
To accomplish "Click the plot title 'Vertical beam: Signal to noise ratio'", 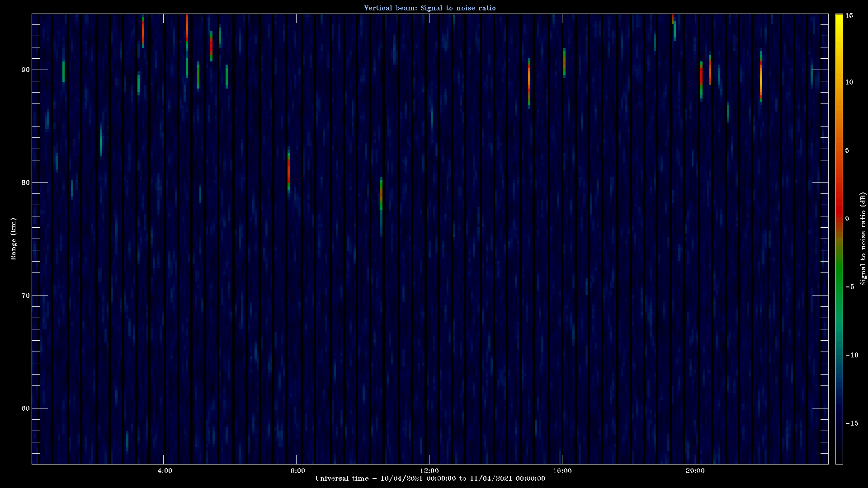I will 430,8.
